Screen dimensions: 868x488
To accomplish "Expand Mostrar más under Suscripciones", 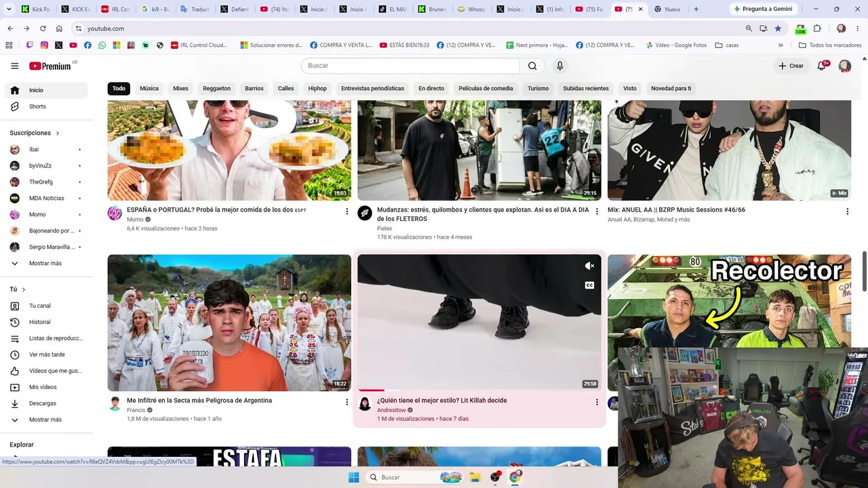I will point(46,263).
